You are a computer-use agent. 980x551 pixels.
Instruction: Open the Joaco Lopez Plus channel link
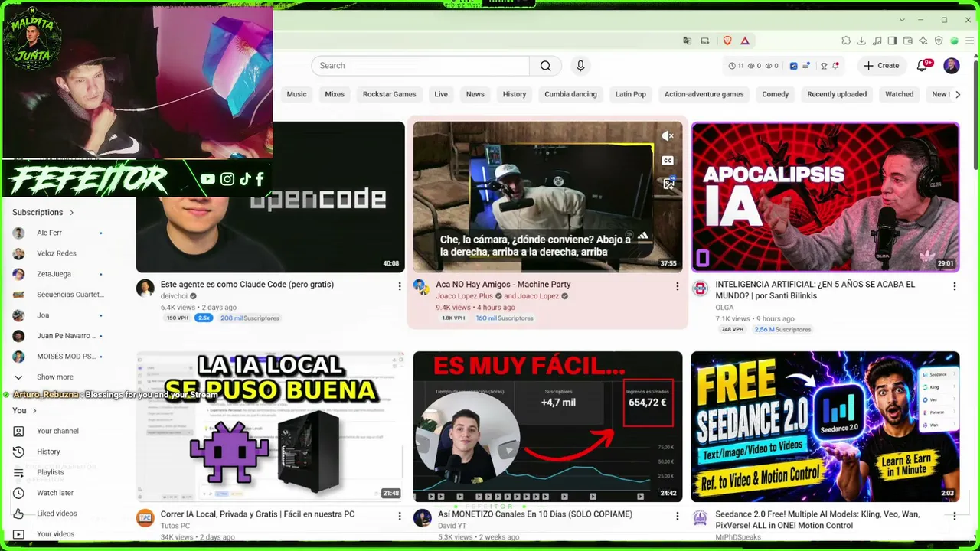465,296
